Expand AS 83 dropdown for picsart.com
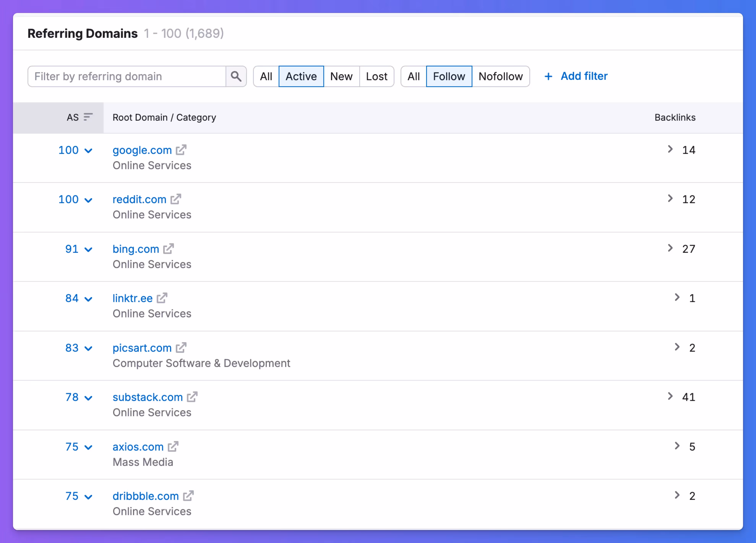Viewport: 756px width, 543px height. click(x=88, y=348)
